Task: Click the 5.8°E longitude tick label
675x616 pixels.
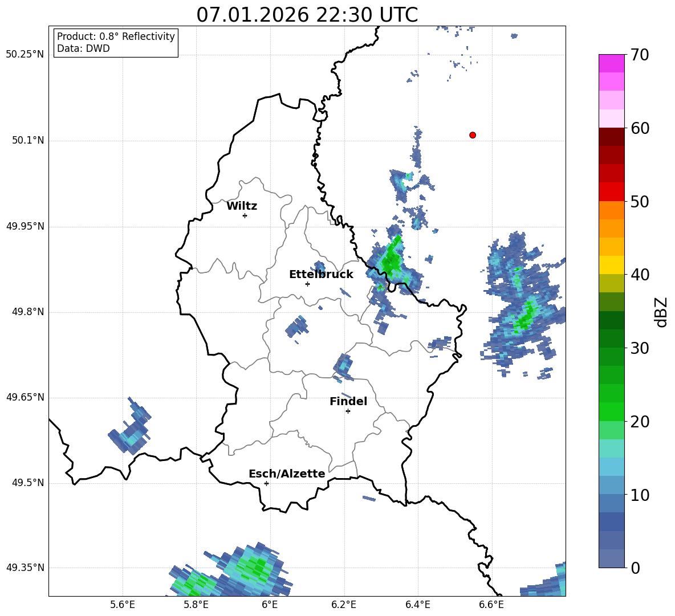Action: coord(196,605)
